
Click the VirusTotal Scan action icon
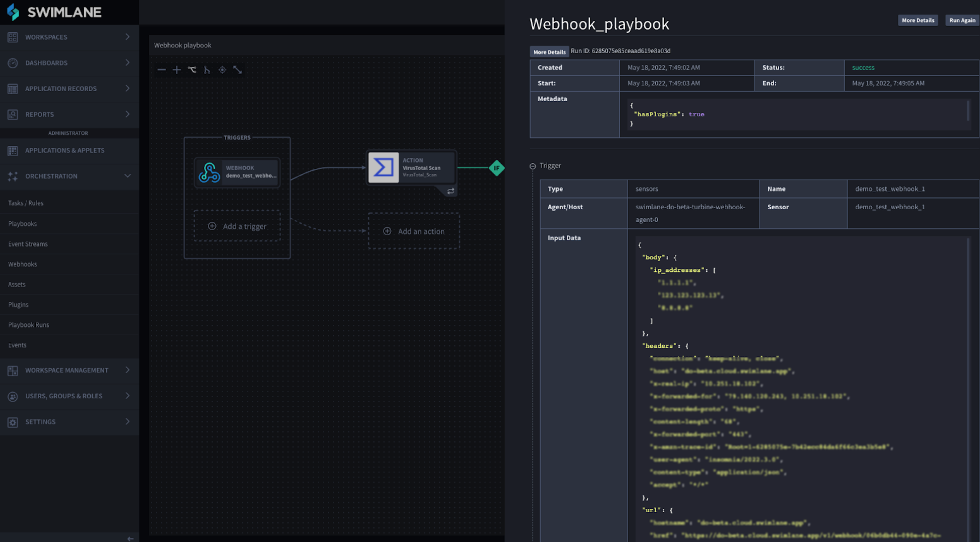[x=383, y=167]
